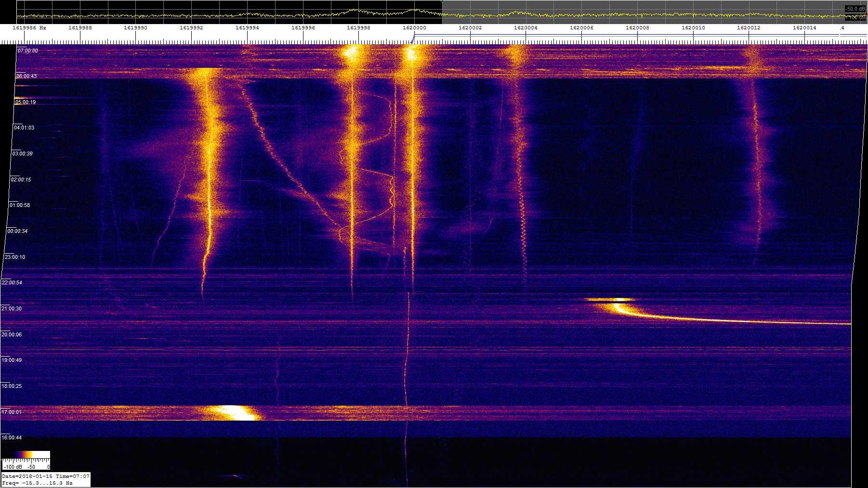Click the -100 dB legend scale label
The image size is (868, 488).
pos(13,467)
